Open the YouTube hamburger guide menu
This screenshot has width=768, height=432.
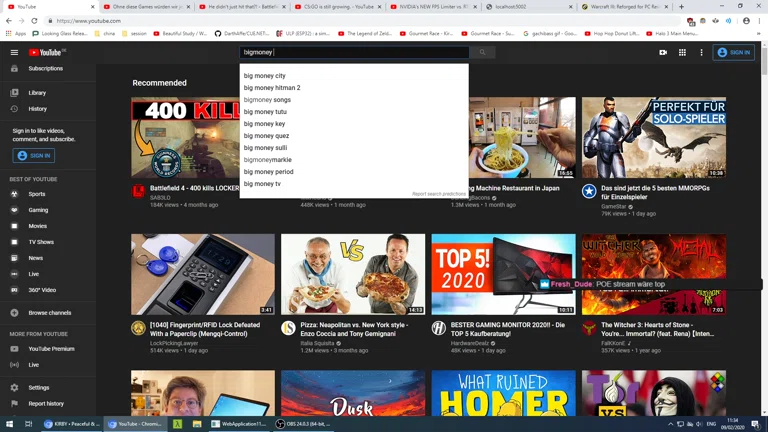click(14, 52)
